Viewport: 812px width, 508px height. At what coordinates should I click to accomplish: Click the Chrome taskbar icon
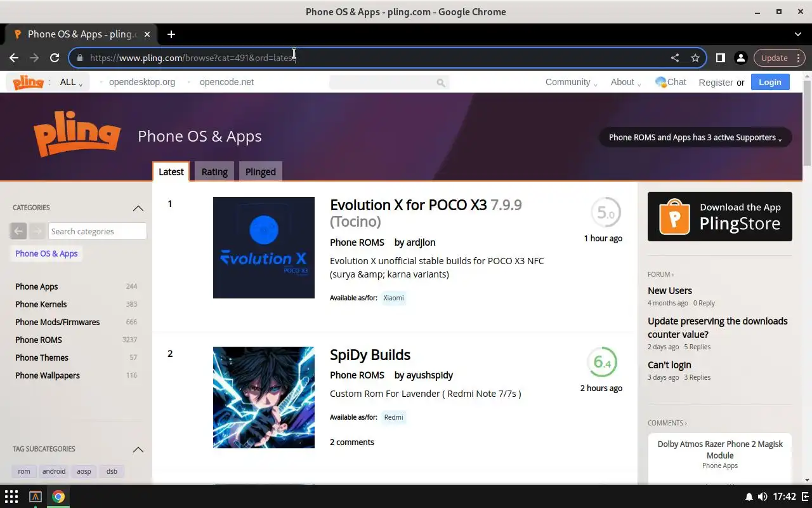coord(58,497)
